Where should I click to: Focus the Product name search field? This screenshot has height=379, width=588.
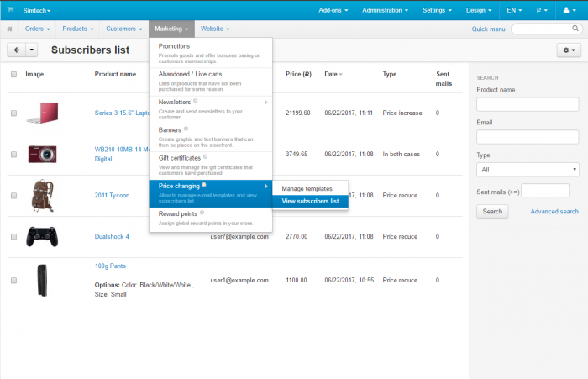[x=528, y=104]
